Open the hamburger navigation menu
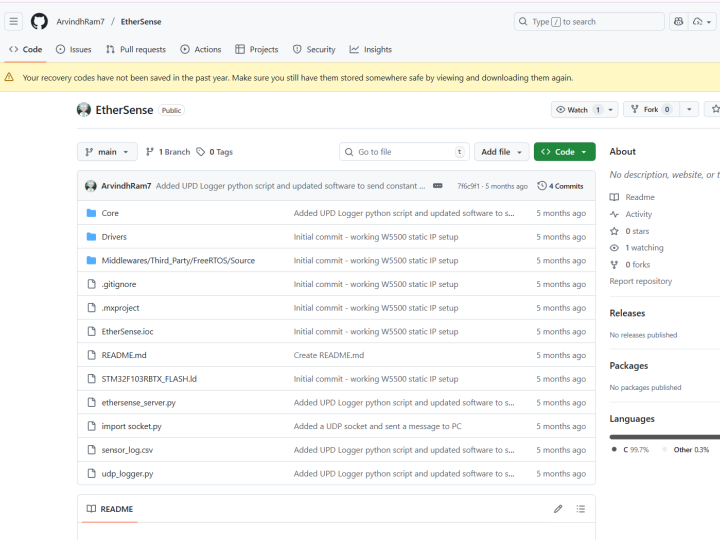This screenshot has height=540, width=720. tap(14, 21)
